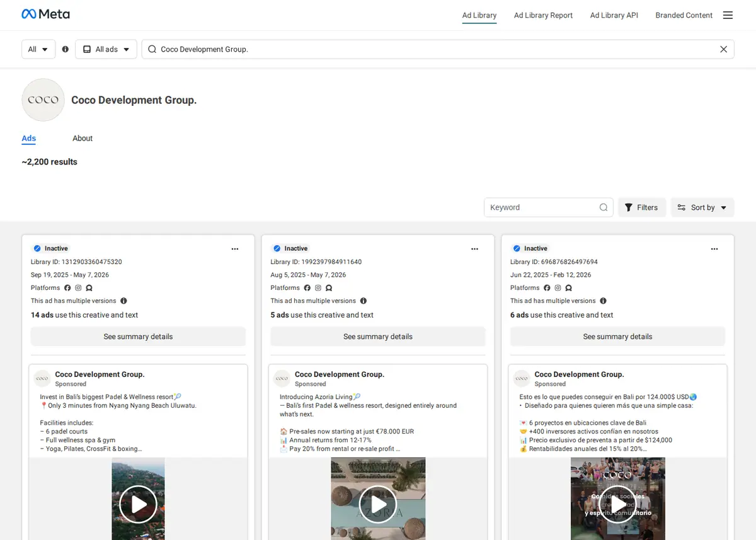Play the Azoria Living video
The image size is (756, 540).
click(378, 504)
